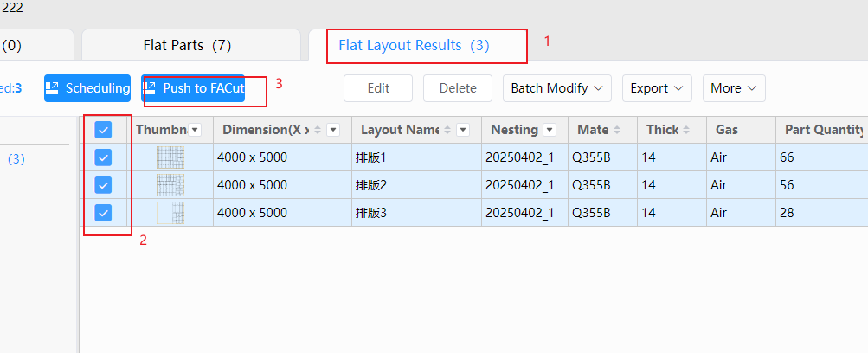Open the thumbnail of layout 排版2

[x=170, y=185]
